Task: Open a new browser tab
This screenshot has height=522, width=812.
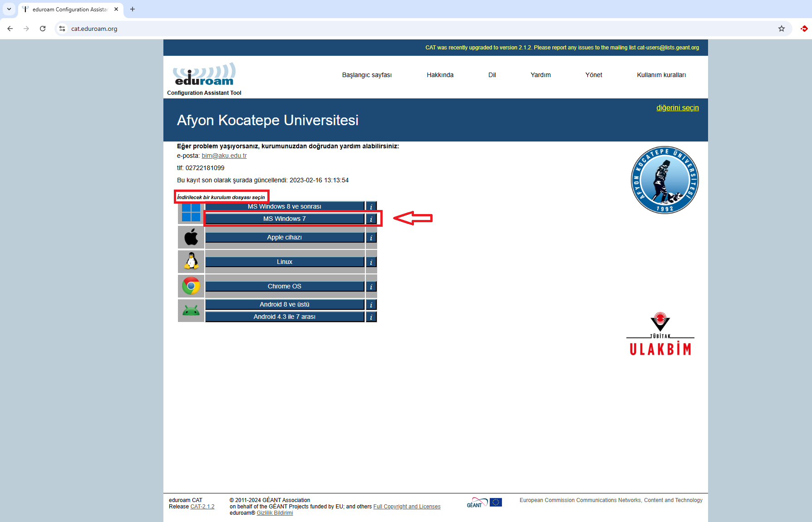Action: 133,9
